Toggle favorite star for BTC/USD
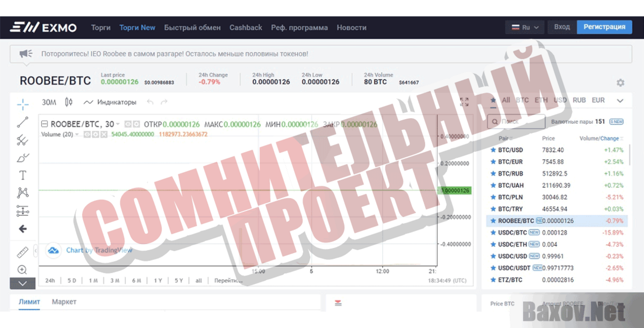Image resolution: width=644 pixels, height=328 pixels. (493, 150)
